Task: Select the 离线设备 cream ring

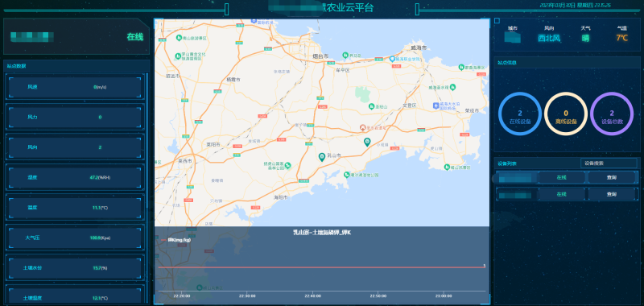Action: pos(566,114)
